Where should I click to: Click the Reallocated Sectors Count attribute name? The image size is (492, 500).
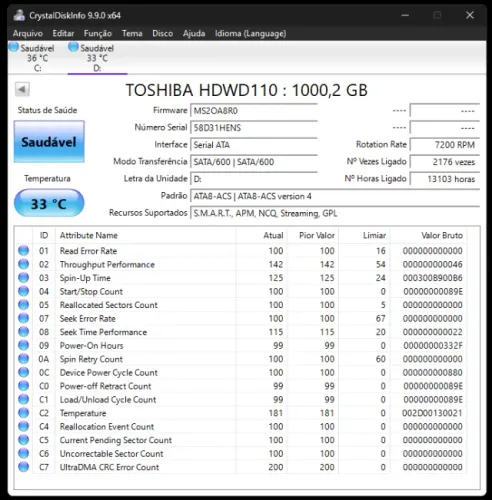[108, 305]
